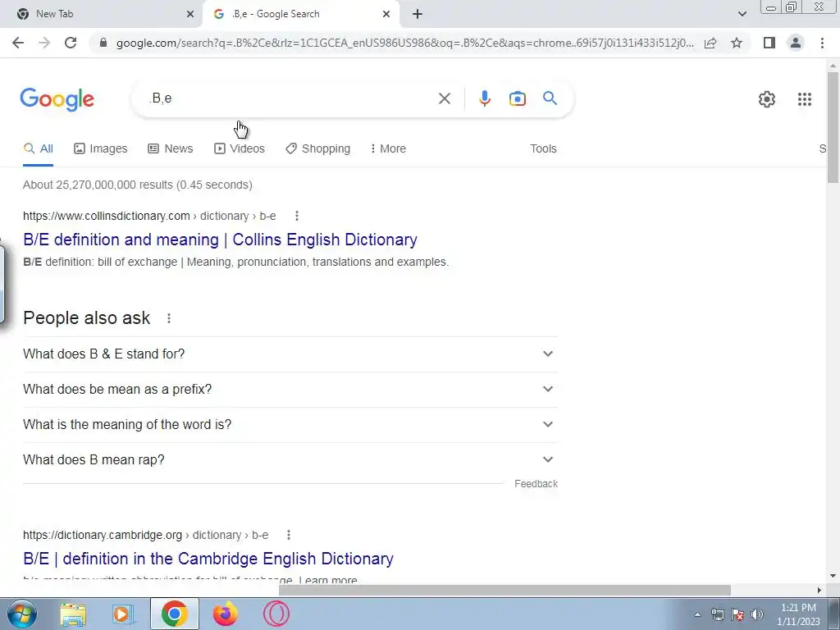Open media player from taskbar
Viewport: 840px width, 630px height.
[122, 614]
